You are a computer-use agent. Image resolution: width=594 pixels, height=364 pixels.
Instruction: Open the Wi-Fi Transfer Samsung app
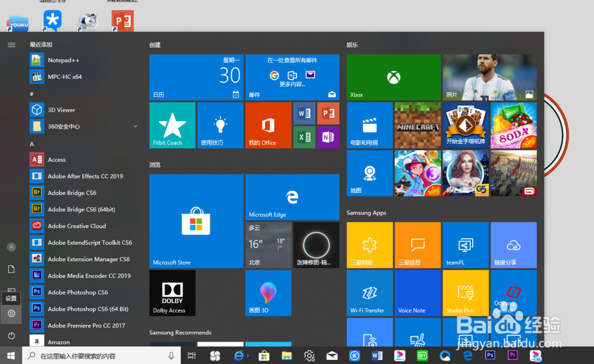pos(369,292)
